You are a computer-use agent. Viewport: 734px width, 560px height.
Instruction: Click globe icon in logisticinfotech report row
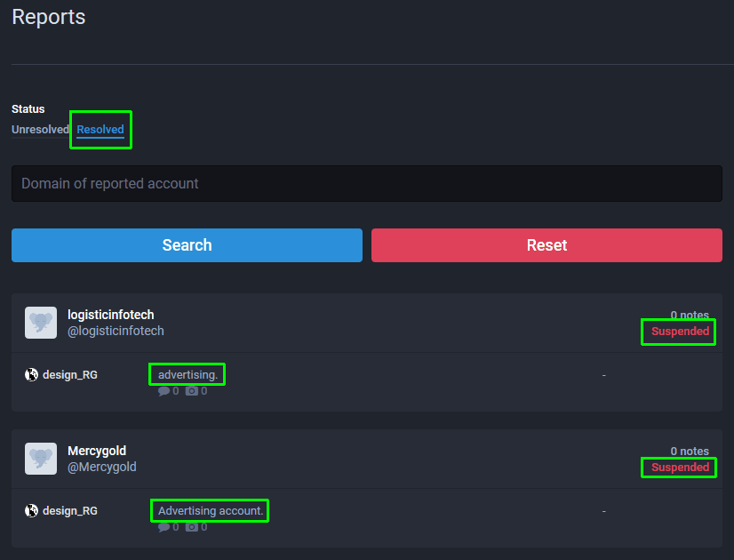tap(31, 375)
